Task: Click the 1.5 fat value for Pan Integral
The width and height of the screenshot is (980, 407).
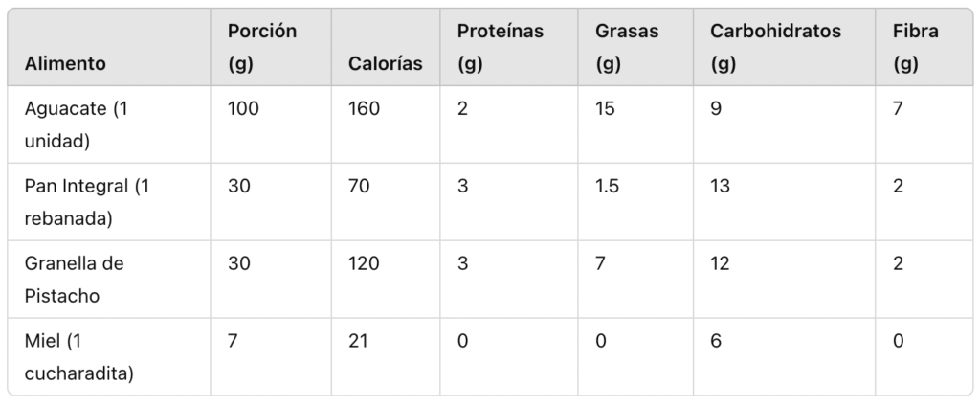Action: (607, 187)
